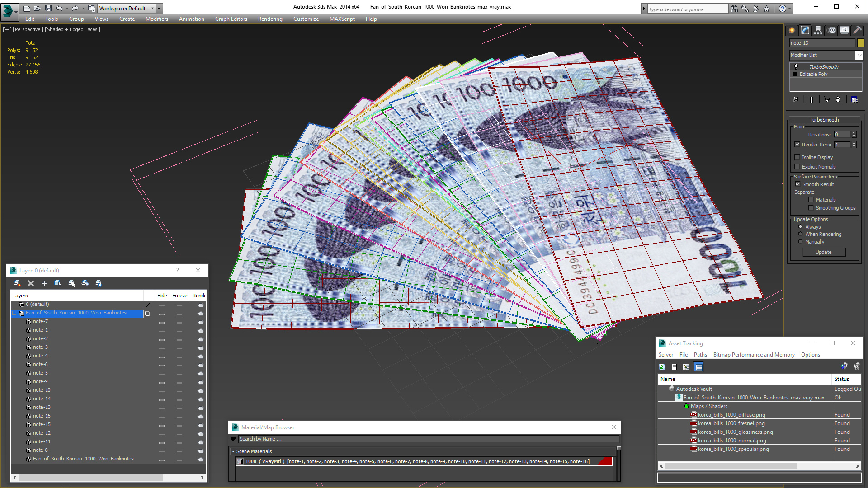
Task: Click Open File icon in quick access toolbar
Action: 38,9
